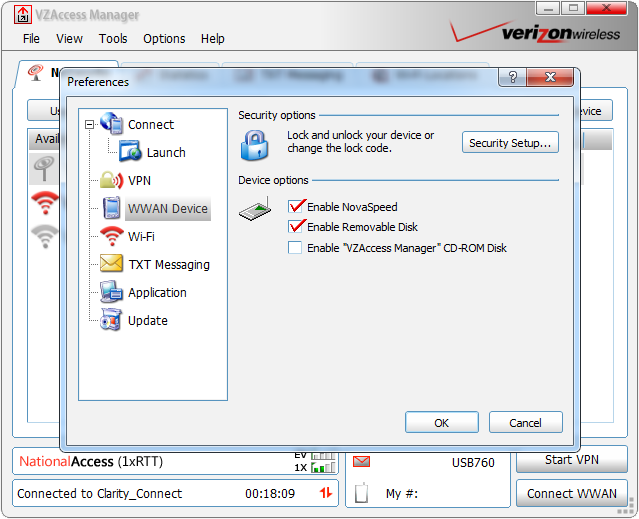Click the blue padlock security icon
The height and width of the screenshot is (519, 639).
click(255, 145)
